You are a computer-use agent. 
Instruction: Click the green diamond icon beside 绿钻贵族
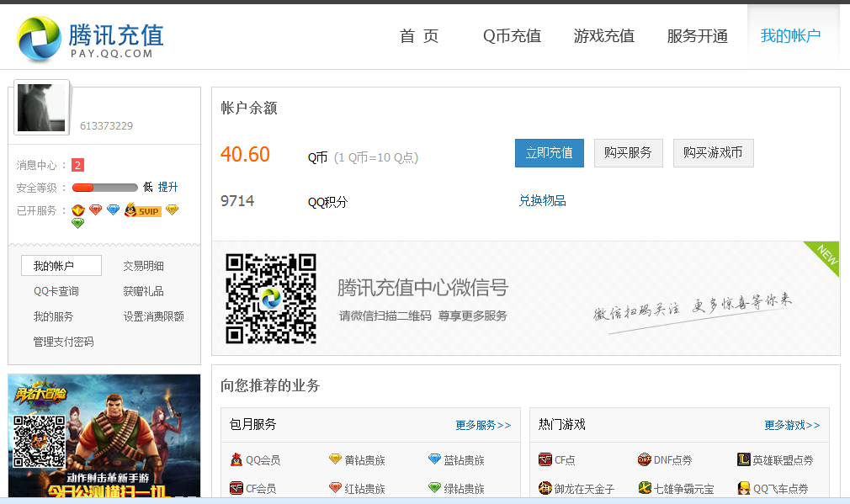click(x=435, y=488)
